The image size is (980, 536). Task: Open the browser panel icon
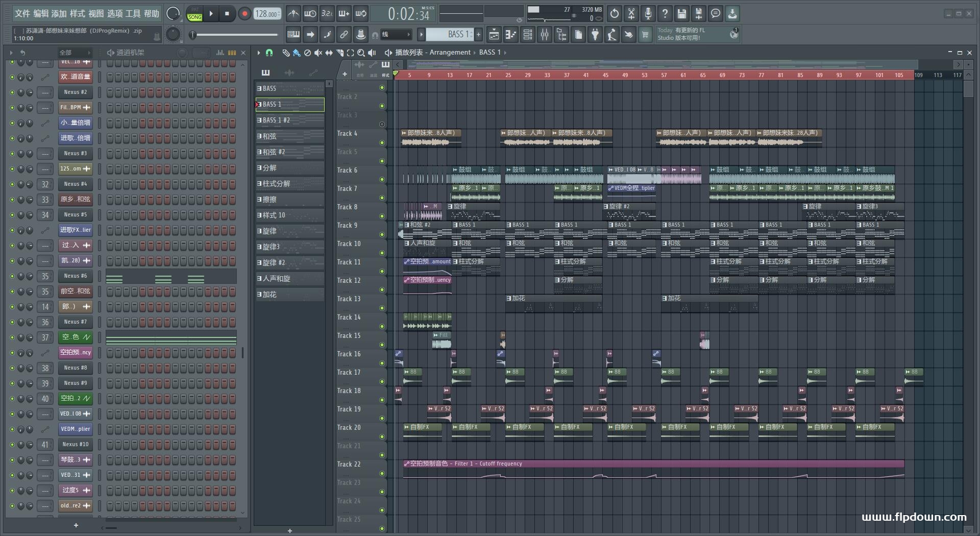click(x=561, y=35)
